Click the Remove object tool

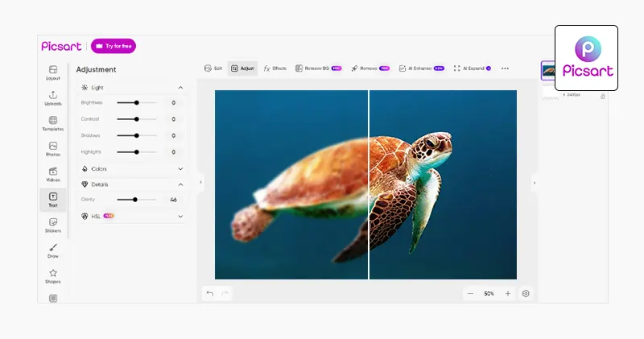370,68
